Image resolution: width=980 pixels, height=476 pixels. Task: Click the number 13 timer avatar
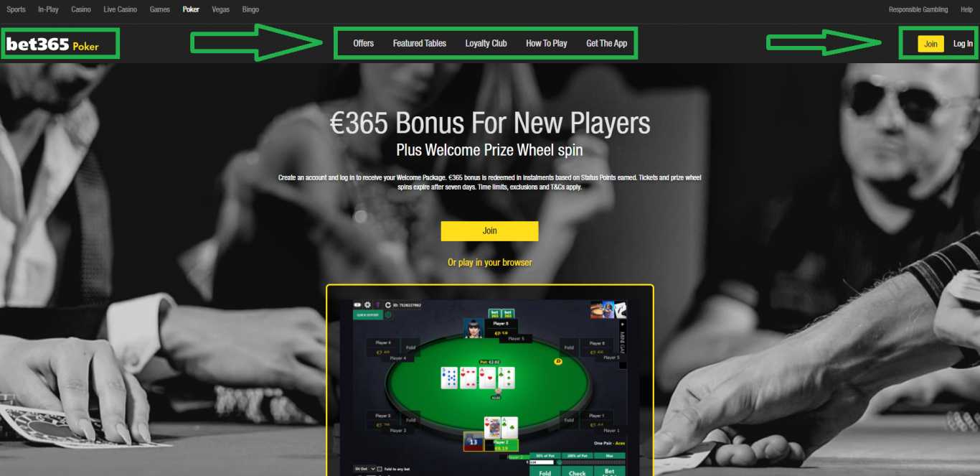coord(473,441)
